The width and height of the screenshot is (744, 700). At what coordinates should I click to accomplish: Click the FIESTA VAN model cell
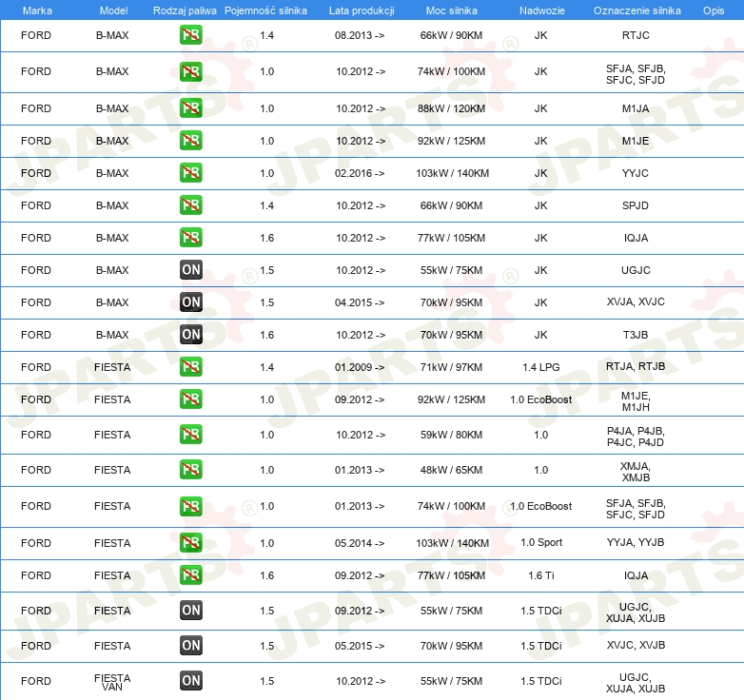tap(112, 682)
